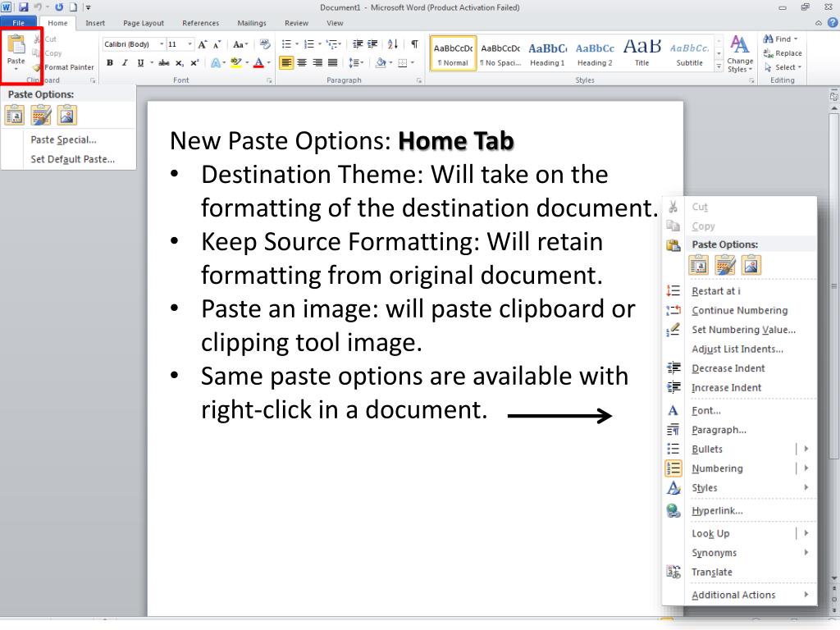840x630 pixels.
Task: Click Find in Editing group
Action: (781, 39)
